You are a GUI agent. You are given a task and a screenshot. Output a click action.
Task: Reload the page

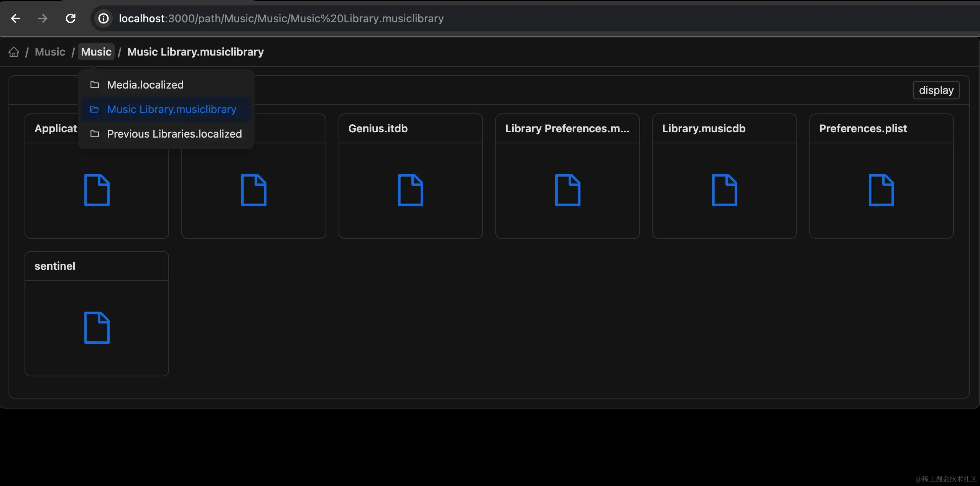[x=71, y=18]
